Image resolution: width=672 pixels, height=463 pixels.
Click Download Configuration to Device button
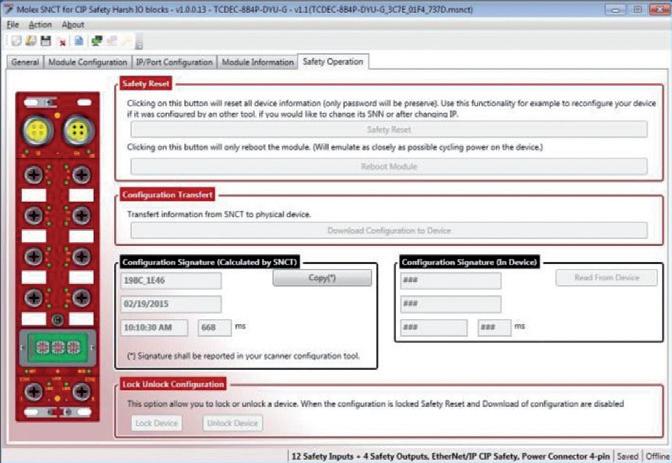point(389,230)
